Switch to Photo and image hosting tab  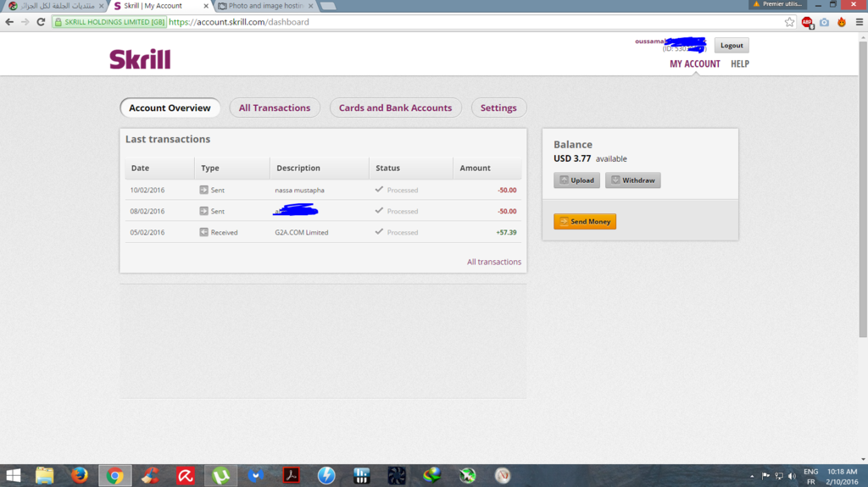(265, 6)
